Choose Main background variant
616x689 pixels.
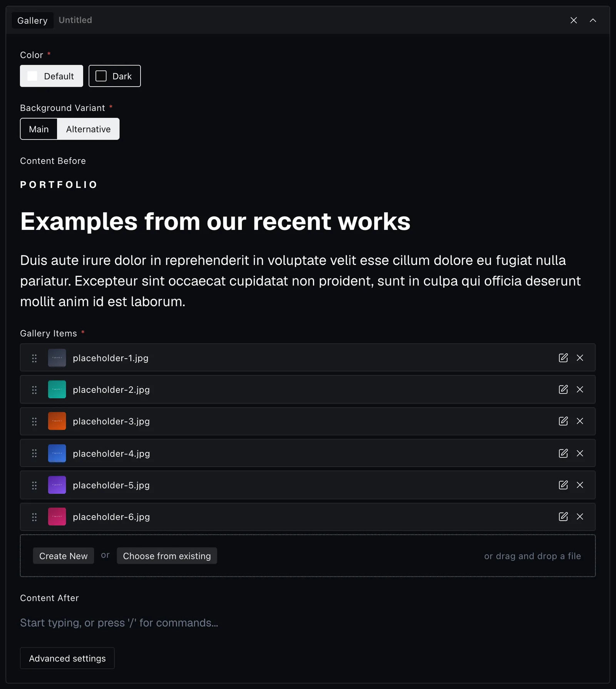(39, 129)
